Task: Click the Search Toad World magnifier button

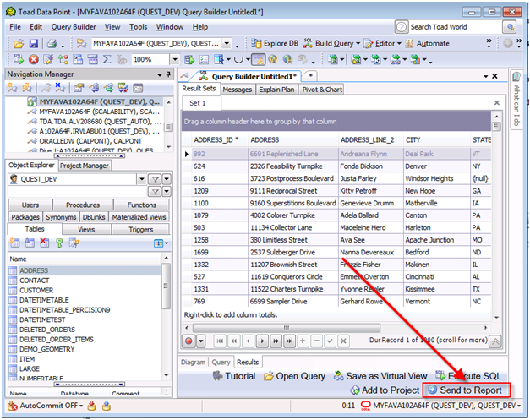Action: click(x=510, y=27)
